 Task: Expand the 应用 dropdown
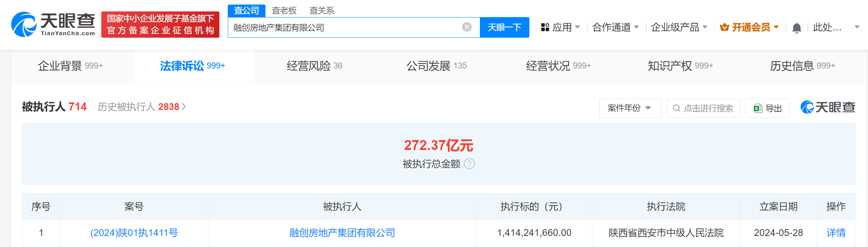click(577, 27)
